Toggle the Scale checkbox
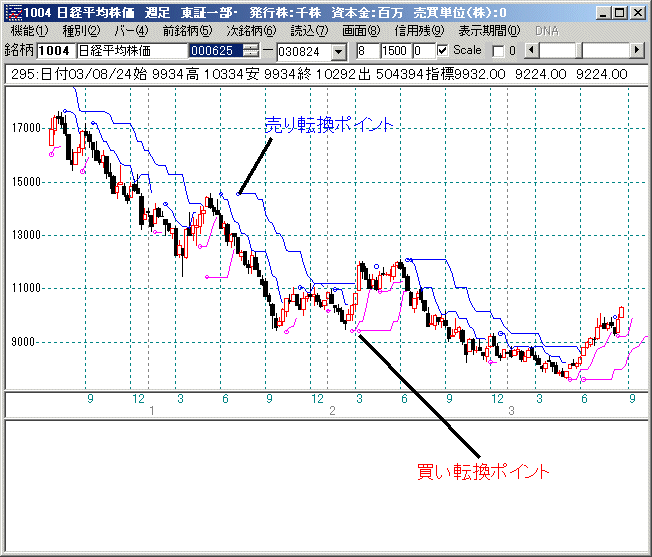The height and width of the screenshot is (557, 652). coord(444,50)
